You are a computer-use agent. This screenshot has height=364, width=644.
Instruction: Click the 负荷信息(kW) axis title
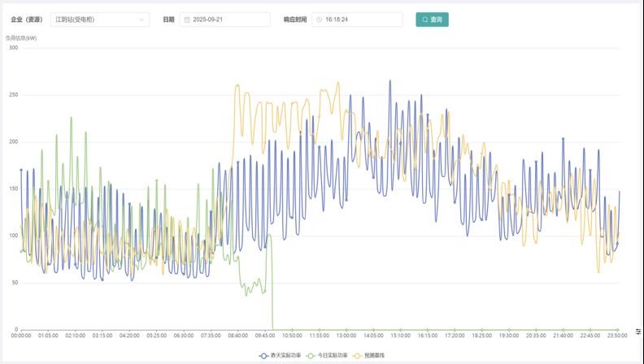21,38
